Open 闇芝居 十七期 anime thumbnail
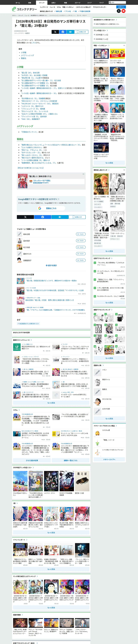This screenshot has width=138, height=644. click(x=82, y=481)
